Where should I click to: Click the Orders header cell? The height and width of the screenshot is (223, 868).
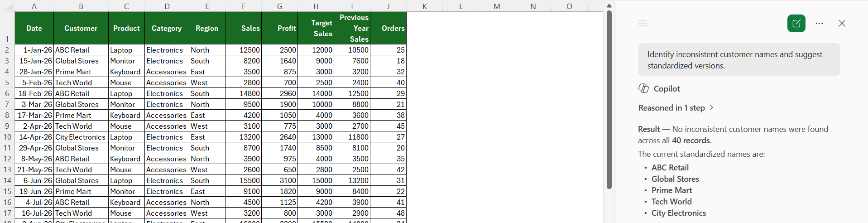coord(388,28)
